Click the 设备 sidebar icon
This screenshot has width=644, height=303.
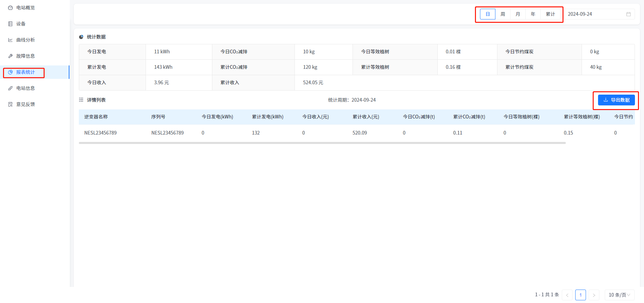[x=10, y=24]
